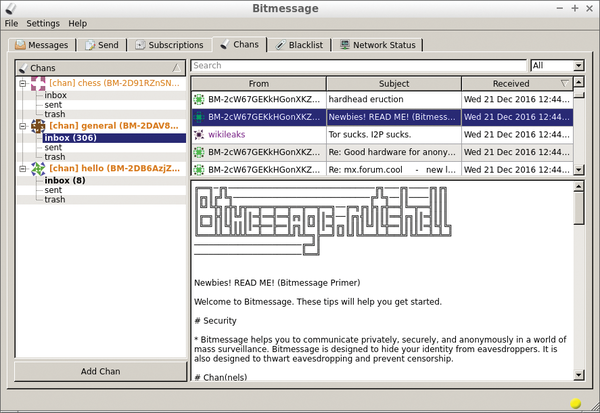Open trash under hello chan
This screenshot has height=413, width=600.
[x=55, y=199]
